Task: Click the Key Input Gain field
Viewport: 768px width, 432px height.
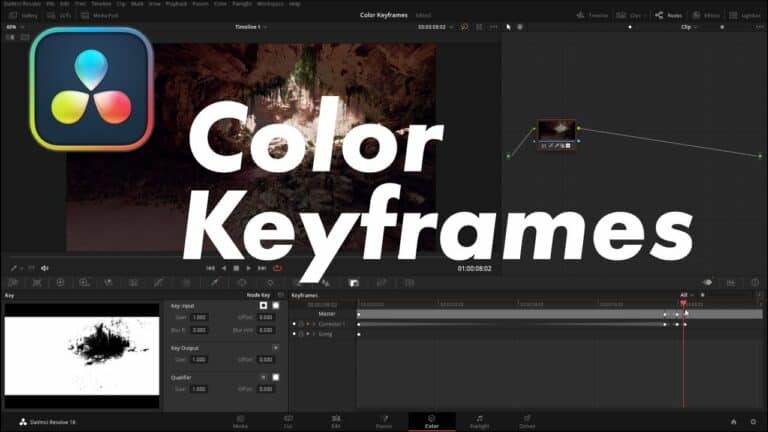Action: (199, 316)
